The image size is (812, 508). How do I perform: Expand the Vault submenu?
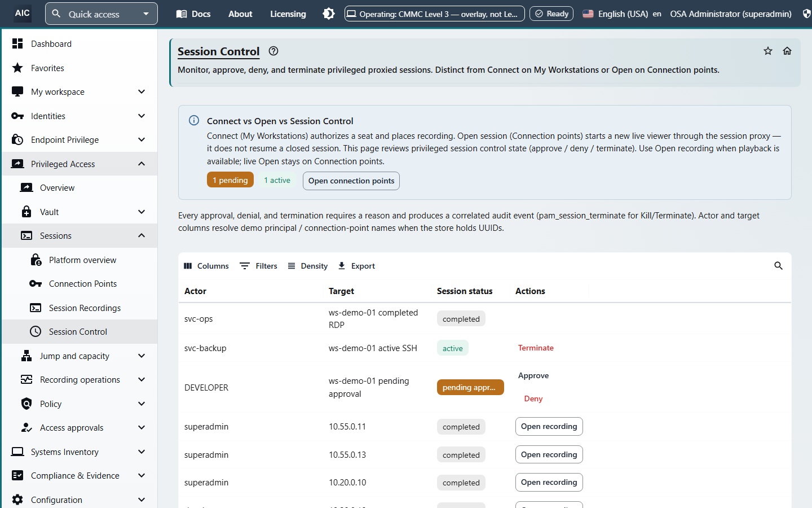79,212
